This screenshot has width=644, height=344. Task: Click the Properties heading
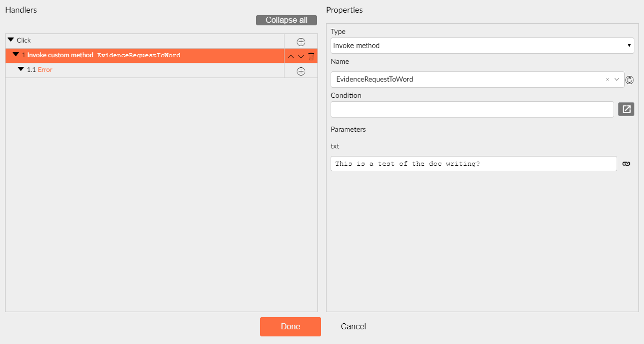tap(344, 10)
